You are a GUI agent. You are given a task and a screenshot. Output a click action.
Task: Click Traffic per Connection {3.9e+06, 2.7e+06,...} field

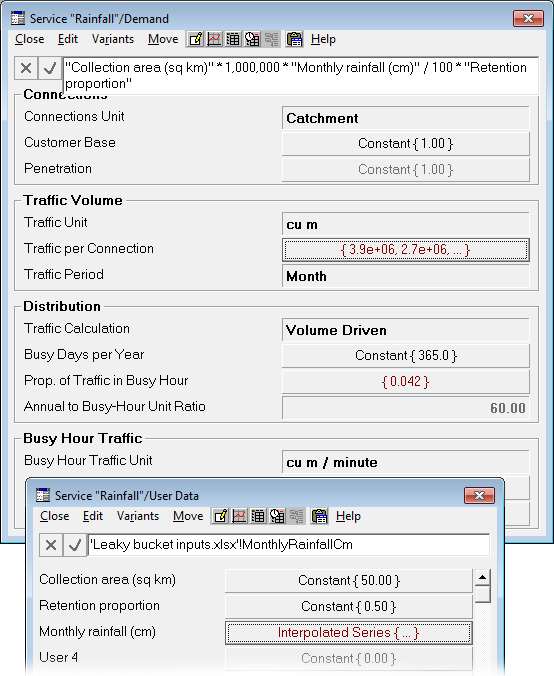405,250
